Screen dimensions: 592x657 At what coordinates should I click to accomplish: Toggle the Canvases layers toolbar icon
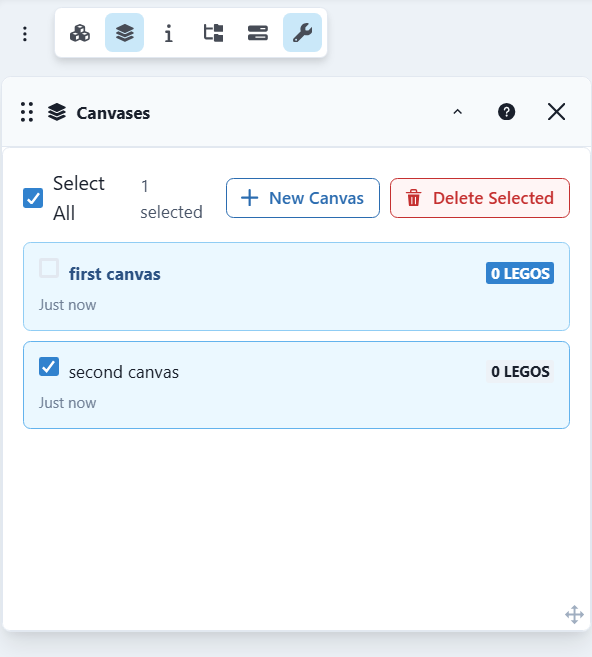point(124,33)
